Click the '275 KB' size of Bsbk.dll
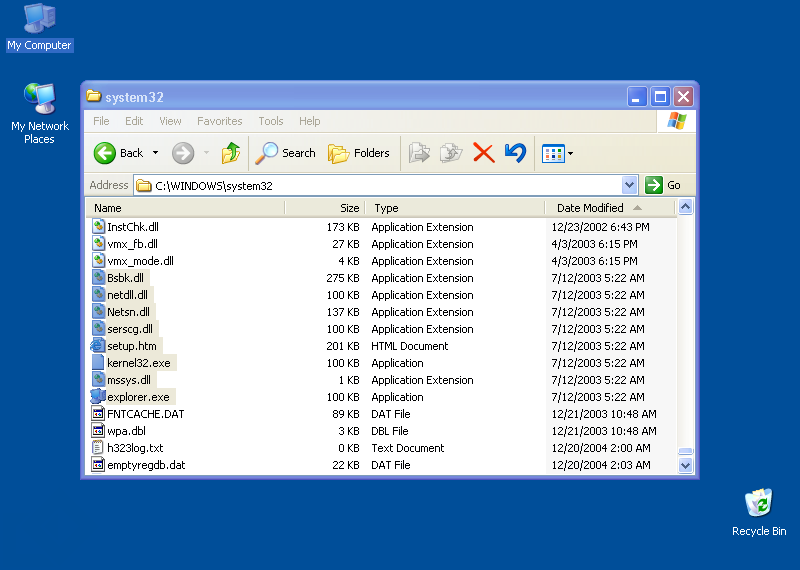800x570 pixels. (343, 278)
